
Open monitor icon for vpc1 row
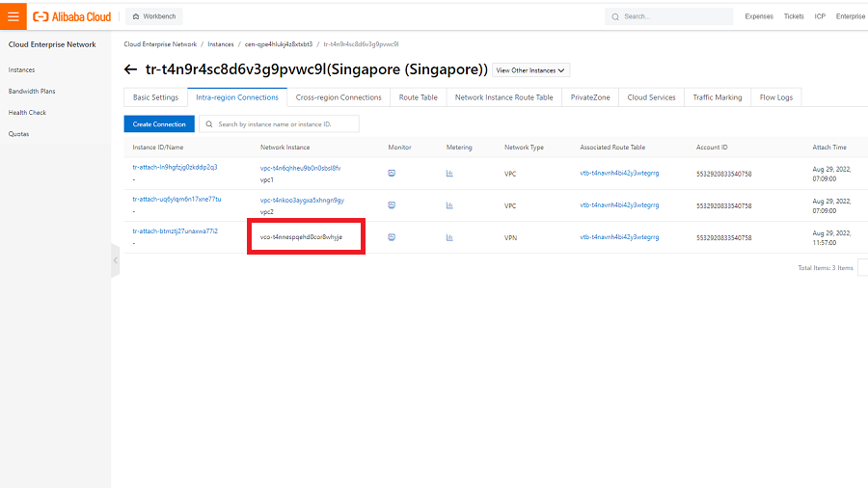click(x=392, y=173)
